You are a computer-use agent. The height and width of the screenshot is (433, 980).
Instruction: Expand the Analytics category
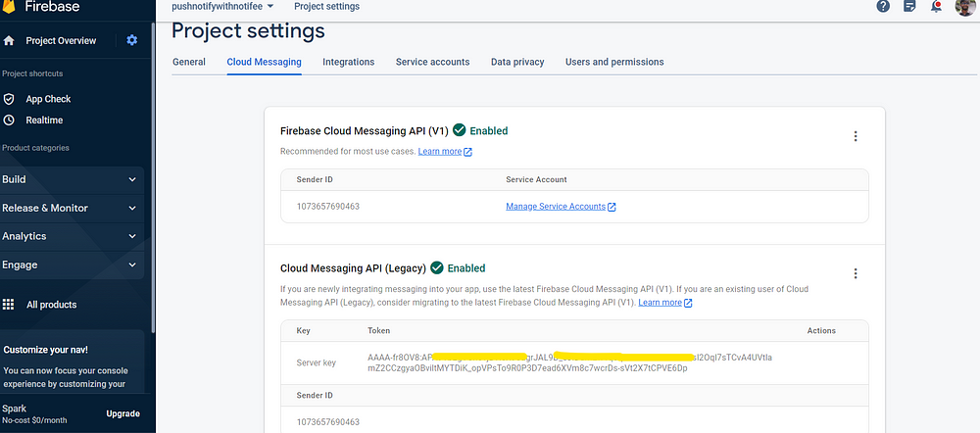click(132, 236)
